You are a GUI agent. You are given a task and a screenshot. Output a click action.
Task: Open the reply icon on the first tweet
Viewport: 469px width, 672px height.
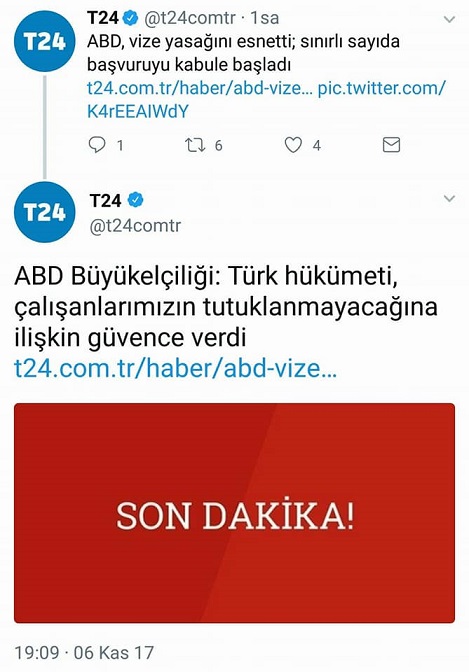tap(97, 145)
